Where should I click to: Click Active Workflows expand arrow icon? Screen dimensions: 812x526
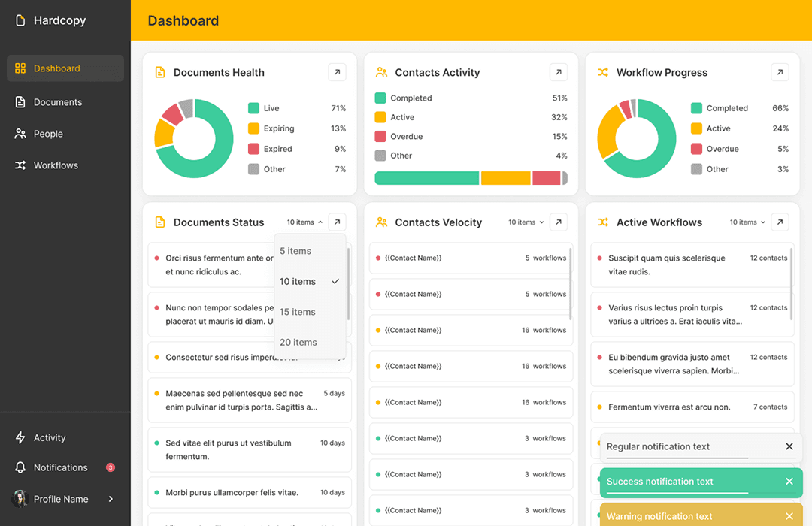pos(780,222)
